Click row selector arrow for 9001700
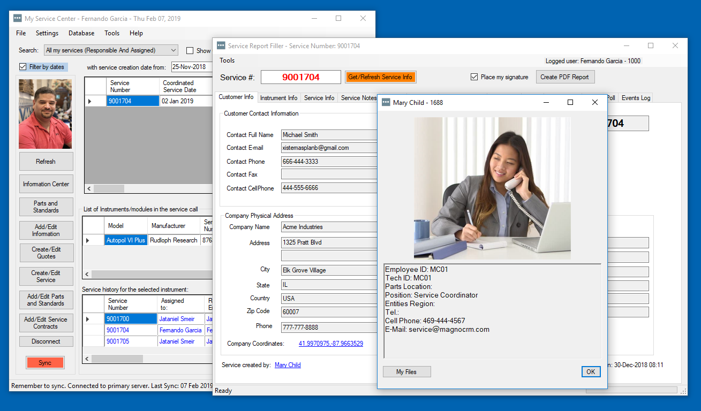This screenshot has width=701, height=411. (88, 319)
